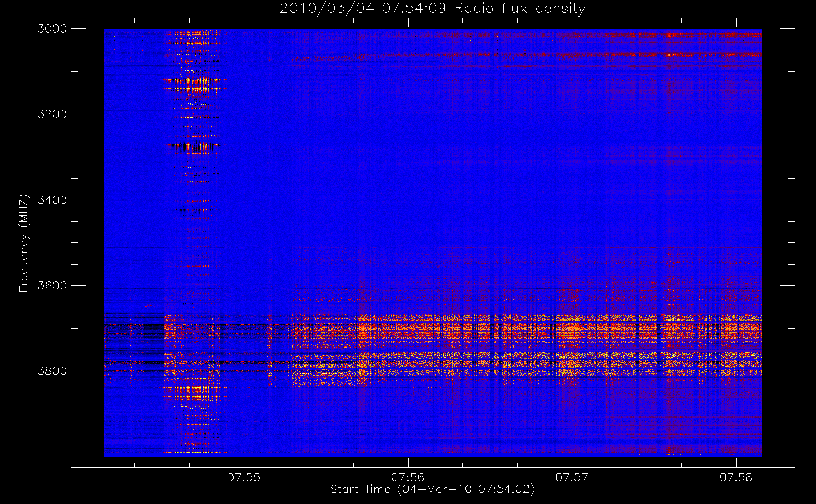The height and width of the screenshot is (504, 816).
Task: Click the 'Start Time' axis caption
Action: click(432, 489)
